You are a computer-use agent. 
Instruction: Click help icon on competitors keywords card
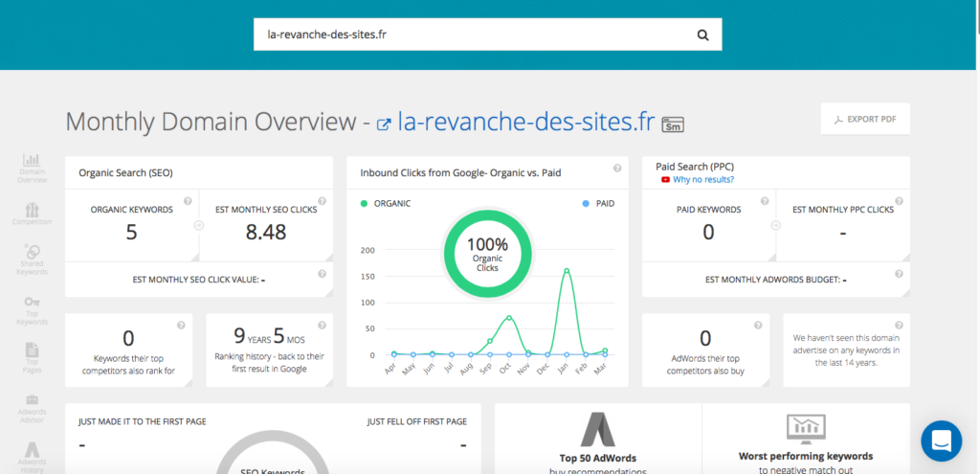click(181, 326)
